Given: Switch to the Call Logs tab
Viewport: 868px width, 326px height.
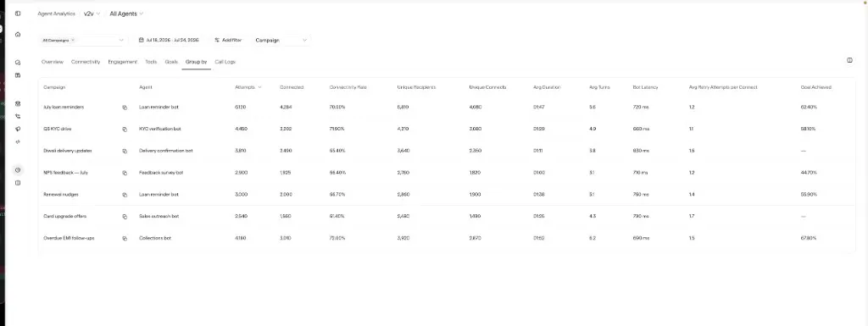Looking at the screenshot, I should point(225,62).
